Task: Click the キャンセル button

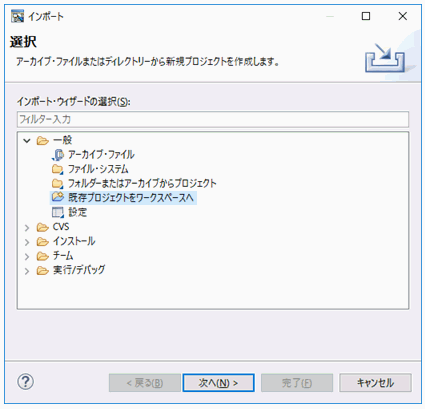Action: point(375,383)
